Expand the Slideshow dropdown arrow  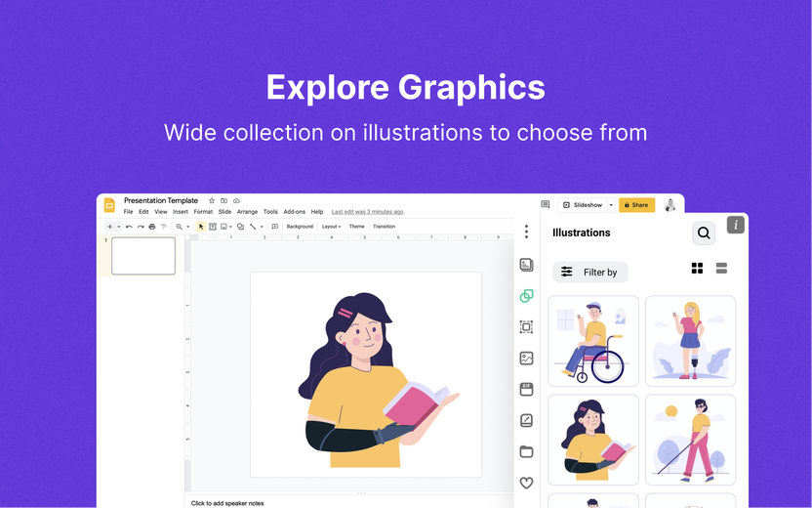tap(611, 205)
